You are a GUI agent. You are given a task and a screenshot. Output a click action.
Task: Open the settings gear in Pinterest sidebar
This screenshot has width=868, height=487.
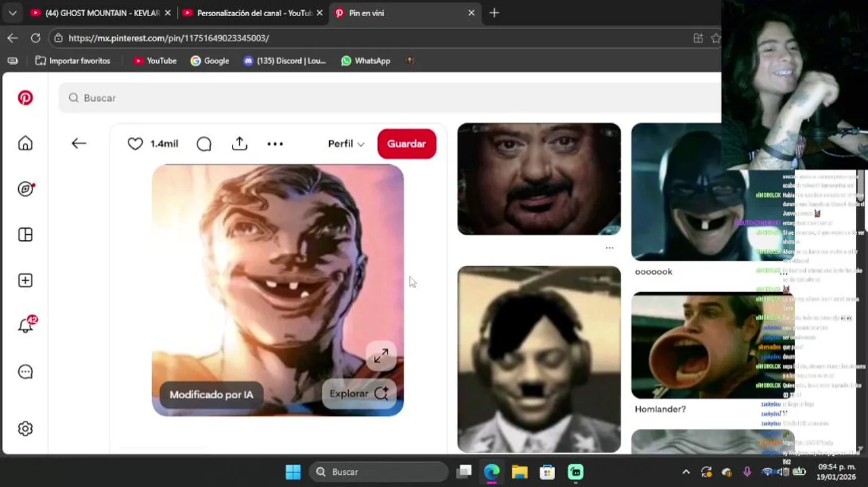pos(25,429)
